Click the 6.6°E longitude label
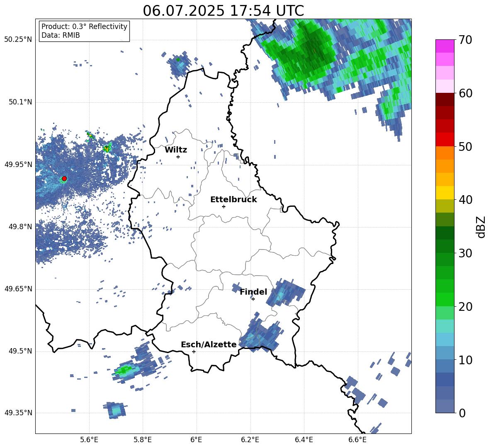The height and width of the screenshot is (448, 491). [x=357, y=440]
